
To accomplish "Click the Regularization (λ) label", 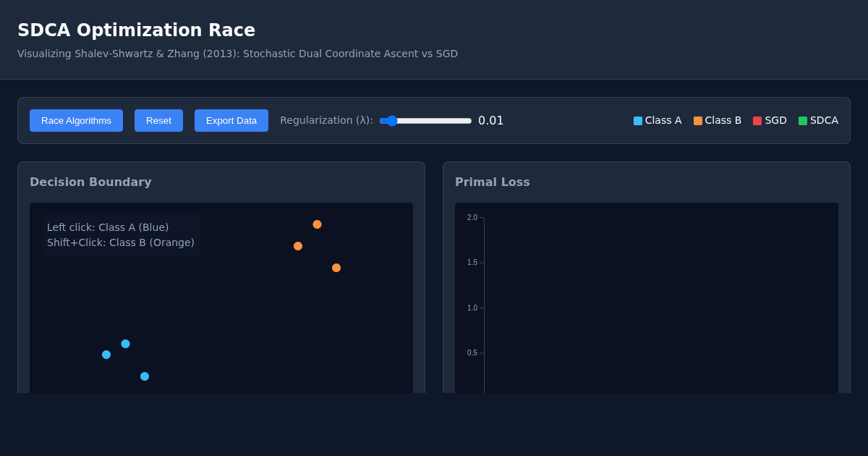I will tap(326, 121).
